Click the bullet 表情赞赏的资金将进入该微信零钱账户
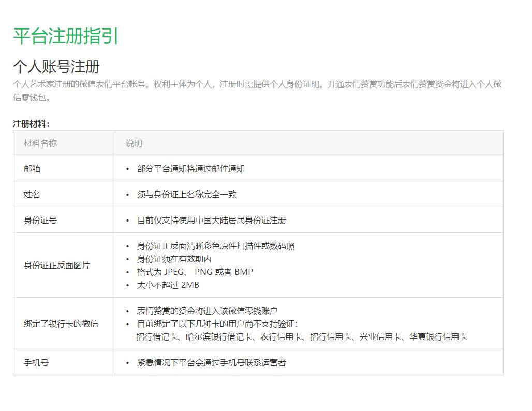 208,311
